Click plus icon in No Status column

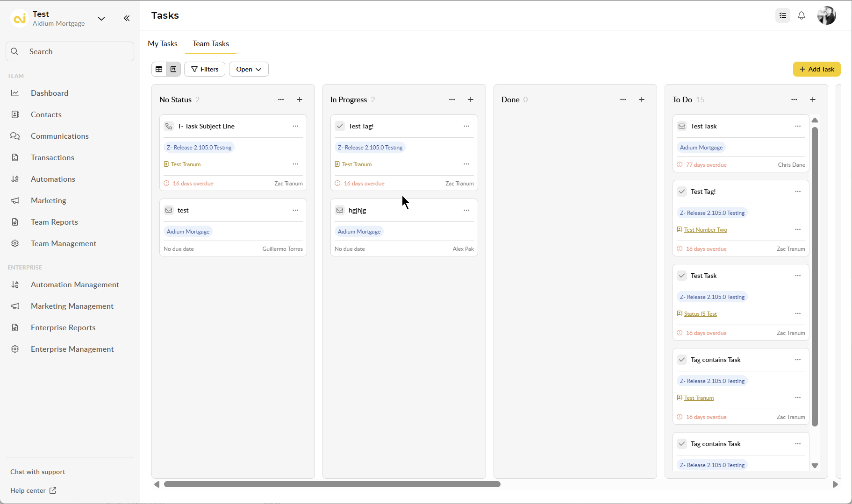[x=300, y=99]
